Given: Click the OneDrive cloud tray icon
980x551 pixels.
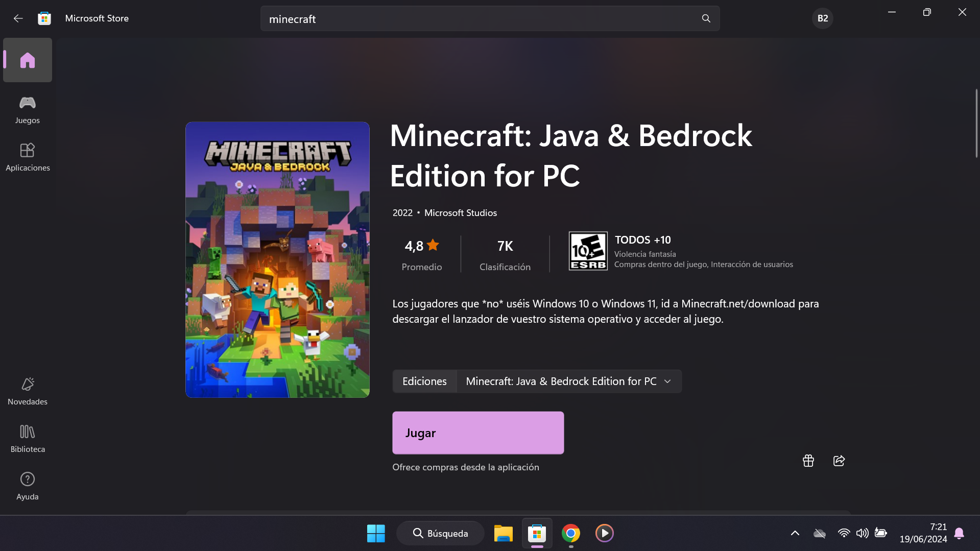Looking at the screenshot, I should click(819, 533).
